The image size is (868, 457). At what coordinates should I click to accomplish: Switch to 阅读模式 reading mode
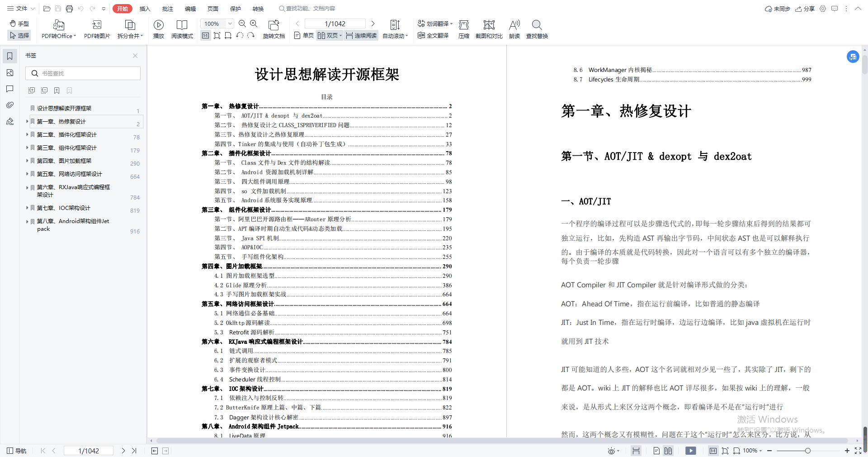pos(182,29)
